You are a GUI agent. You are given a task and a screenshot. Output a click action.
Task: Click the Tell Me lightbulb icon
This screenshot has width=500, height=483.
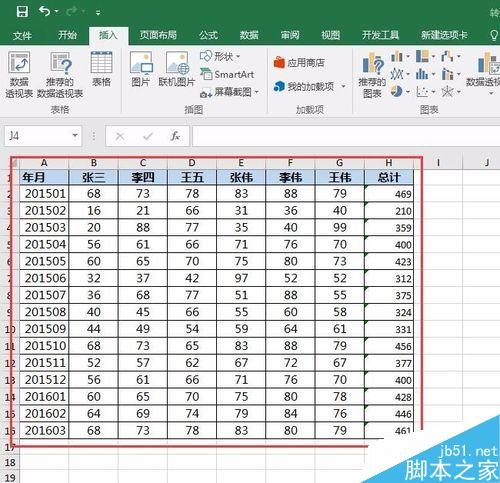click(x=494, y=35)
